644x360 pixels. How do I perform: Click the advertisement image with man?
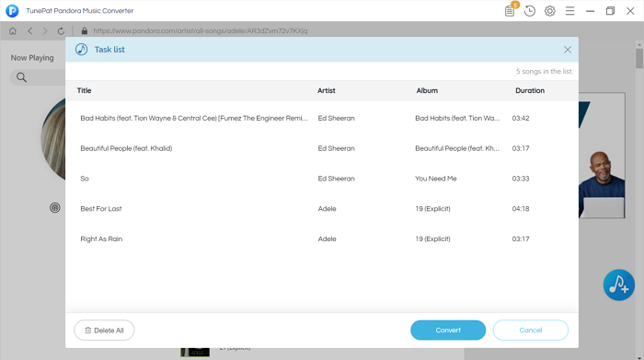tap(602, 156)
